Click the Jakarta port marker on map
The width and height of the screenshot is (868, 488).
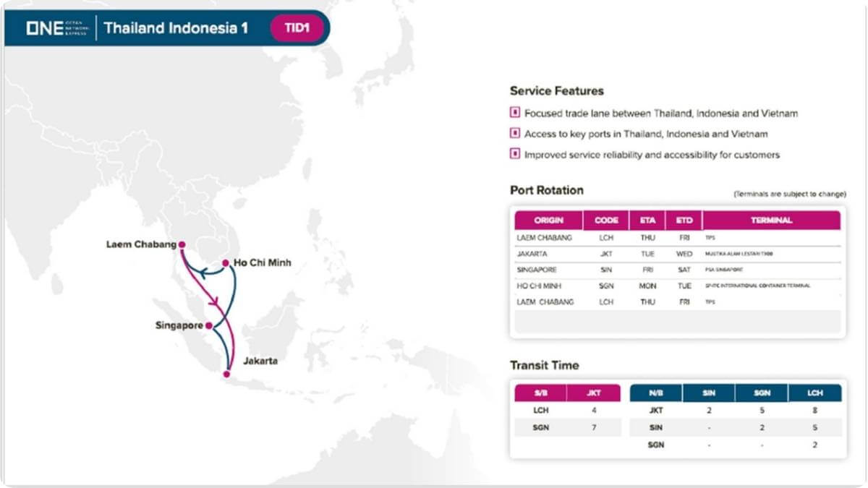226,374
